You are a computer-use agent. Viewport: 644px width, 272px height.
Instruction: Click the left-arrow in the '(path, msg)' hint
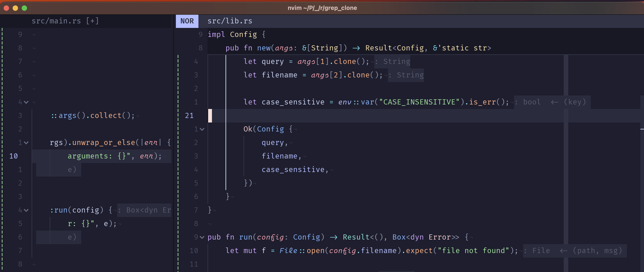pos(563,251)
